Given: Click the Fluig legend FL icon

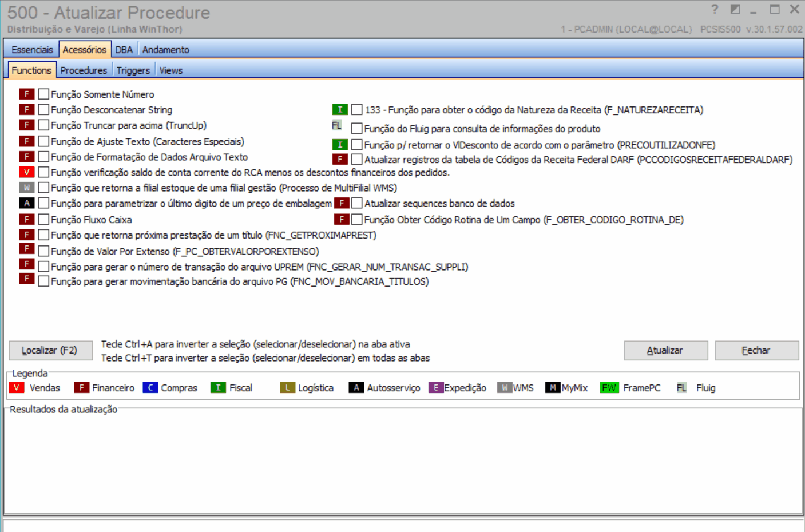Looking at the screenshot, I should click(x=681, y=388).
